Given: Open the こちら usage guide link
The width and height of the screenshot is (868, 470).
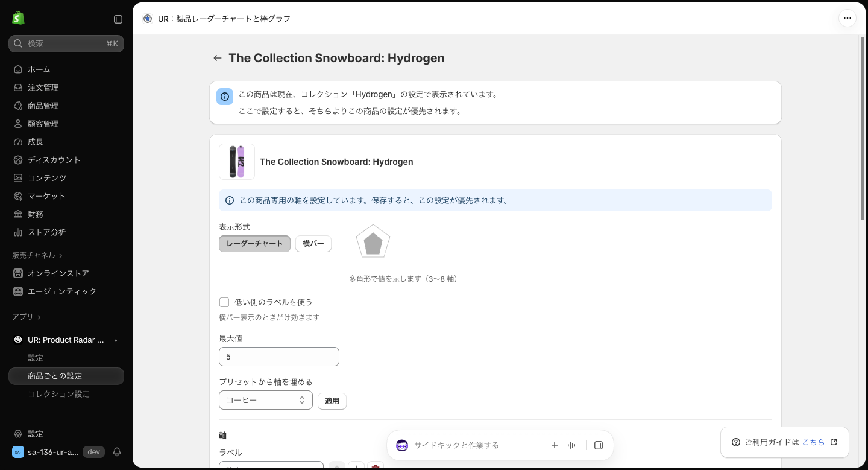Looking at the screenshot, I should pyautogui.click(x=813, y=442).
